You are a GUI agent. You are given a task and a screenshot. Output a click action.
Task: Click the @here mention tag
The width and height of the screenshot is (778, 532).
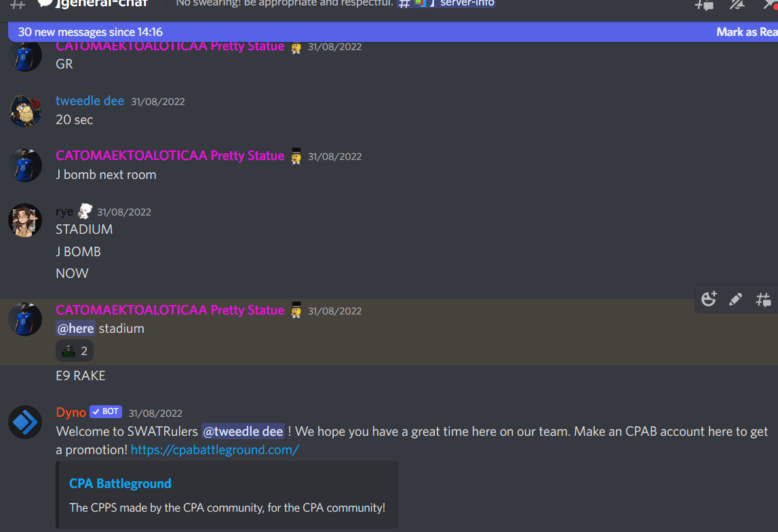(x=75, y=329)
